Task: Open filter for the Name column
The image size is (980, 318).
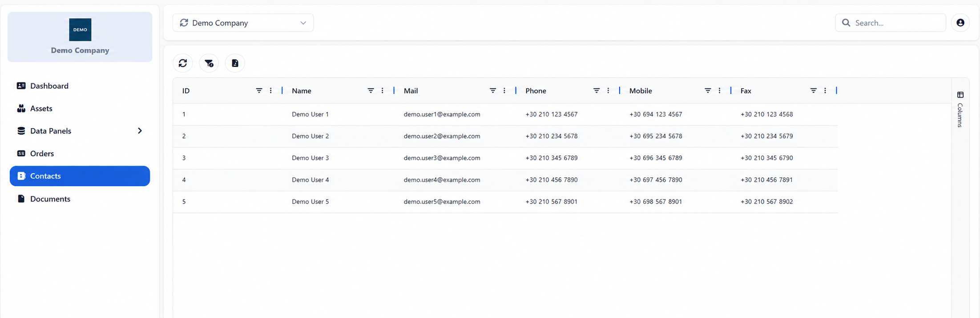Action: 371,90
